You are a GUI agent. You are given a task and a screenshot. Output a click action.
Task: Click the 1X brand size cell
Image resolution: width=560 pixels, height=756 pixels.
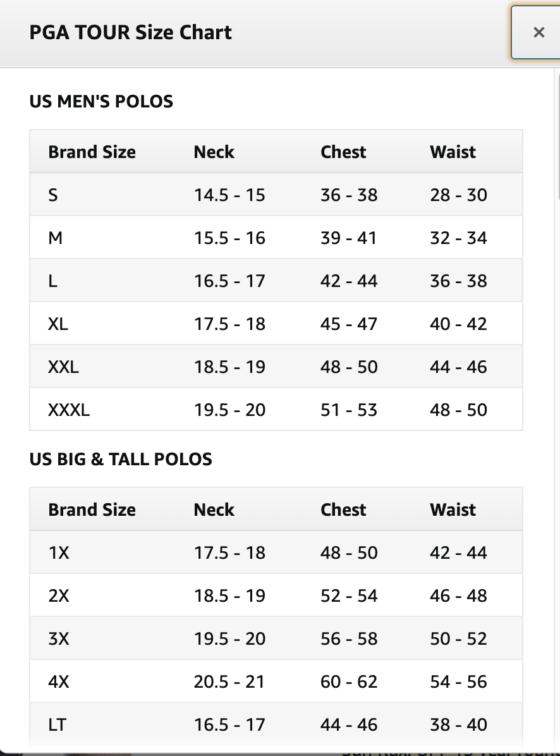59,552
